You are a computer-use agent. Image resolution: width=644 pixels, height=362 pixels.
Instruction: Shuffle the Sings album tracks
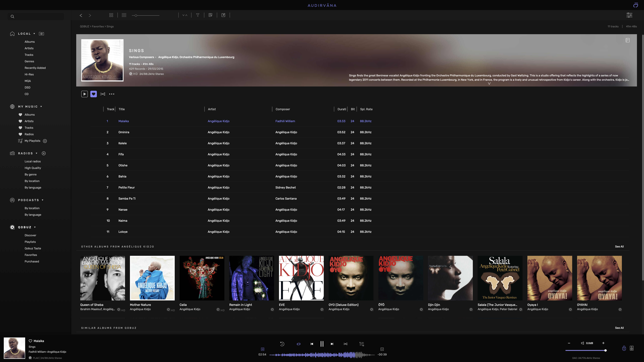[103, 94]
